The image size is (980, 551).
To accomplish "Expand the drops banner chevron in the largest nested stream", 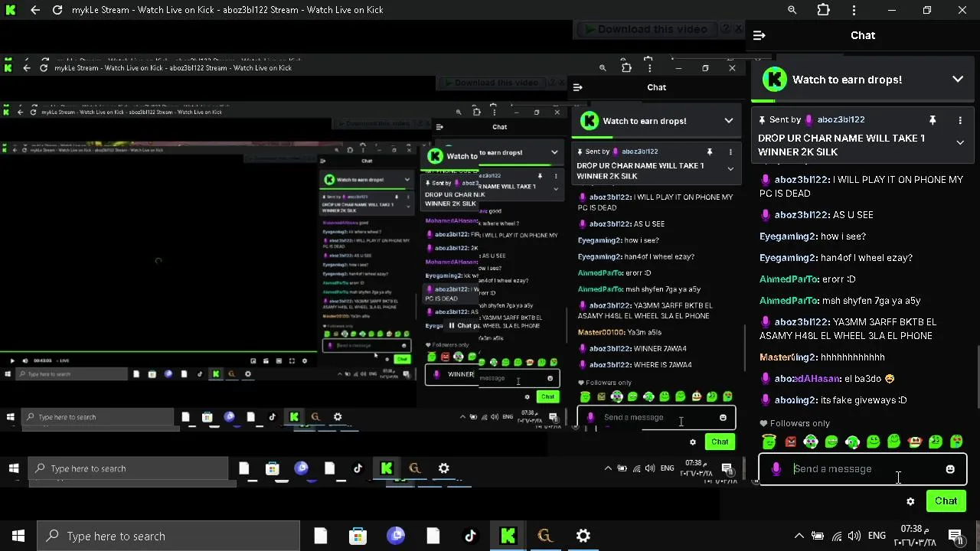I will (x=728, y=121).
